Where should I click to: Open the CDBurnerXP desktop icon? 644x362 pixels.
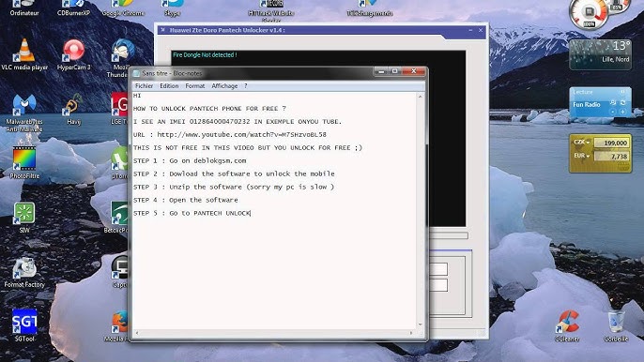tap(73, 8)
